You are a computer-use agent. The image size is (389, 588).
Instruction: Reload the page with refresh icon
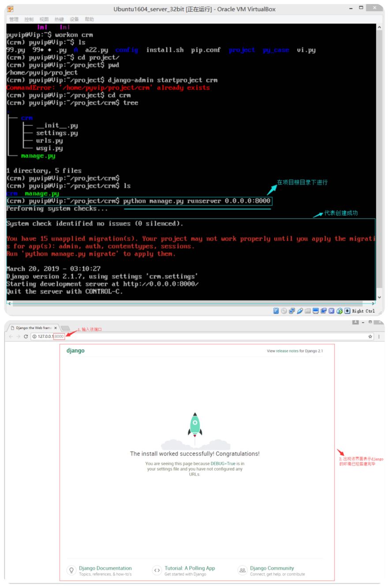tap(26, 337)
